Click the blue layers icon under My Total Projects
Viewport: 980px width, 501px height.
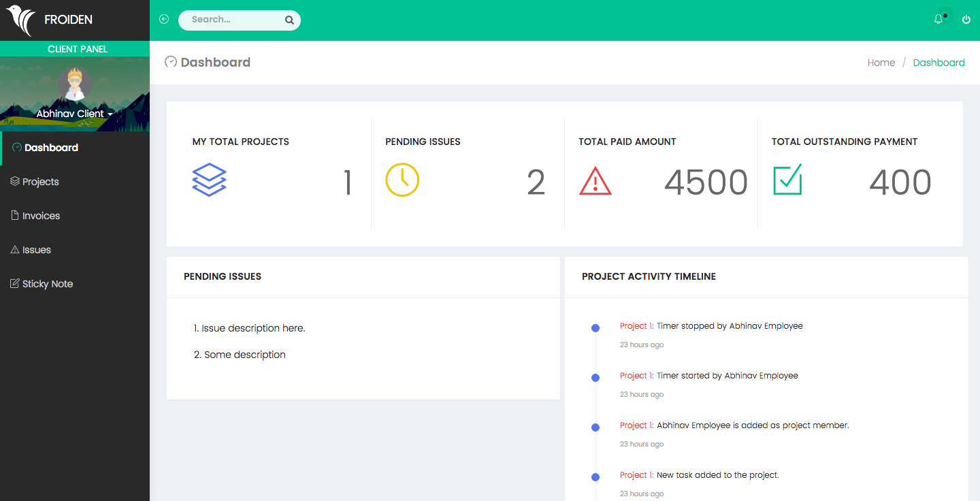point(209,180)
